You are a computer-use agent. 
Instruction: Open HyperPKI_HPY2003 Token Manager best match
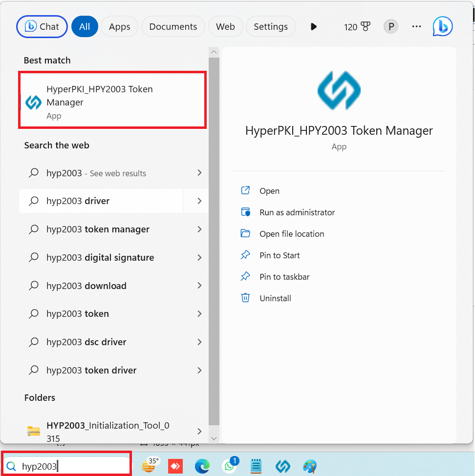[112, 100]
